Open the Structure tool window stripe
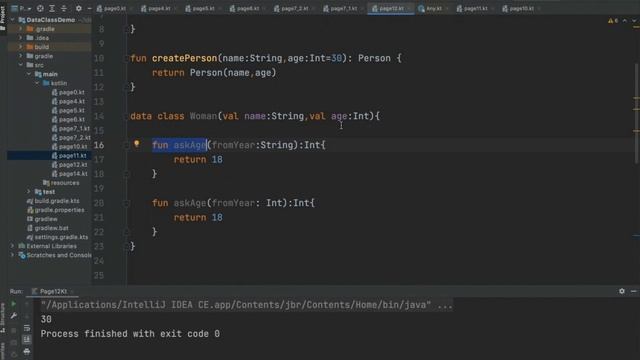The width and height of the screenshot is (640, 360). coord(3,318)
